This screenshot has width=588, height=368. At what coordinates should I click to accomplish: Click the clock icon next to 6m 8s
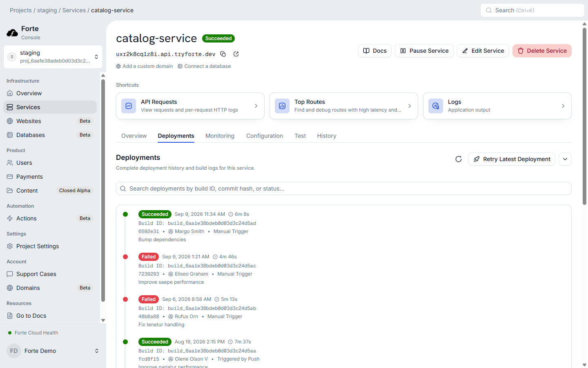point(231,214)
